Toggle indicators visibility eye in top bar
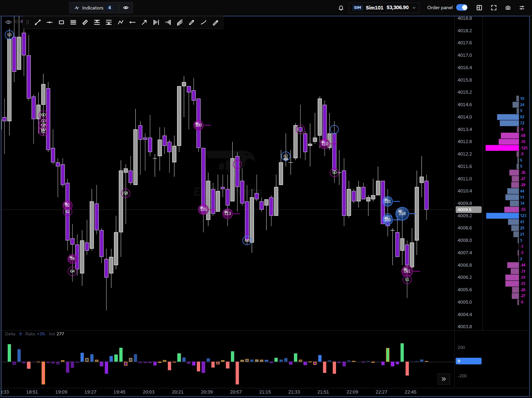Viewport: 532px width, 398px height. point(126,8)
